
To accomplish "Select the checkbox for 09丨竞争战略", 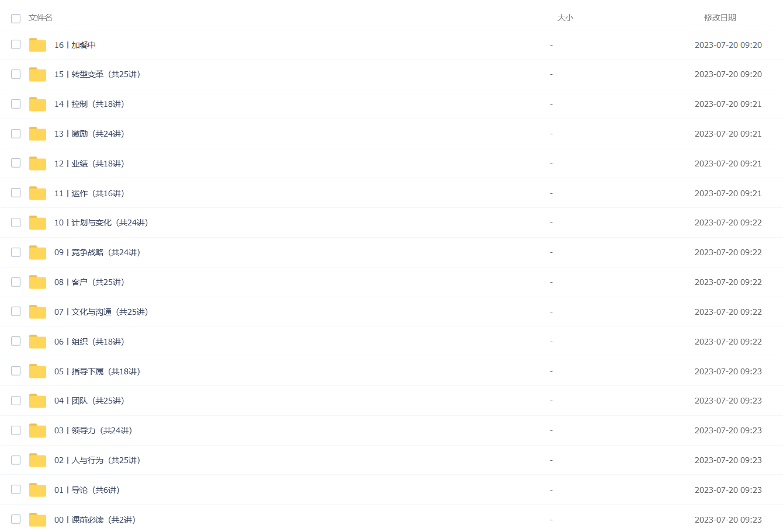I will click(16, 252).
